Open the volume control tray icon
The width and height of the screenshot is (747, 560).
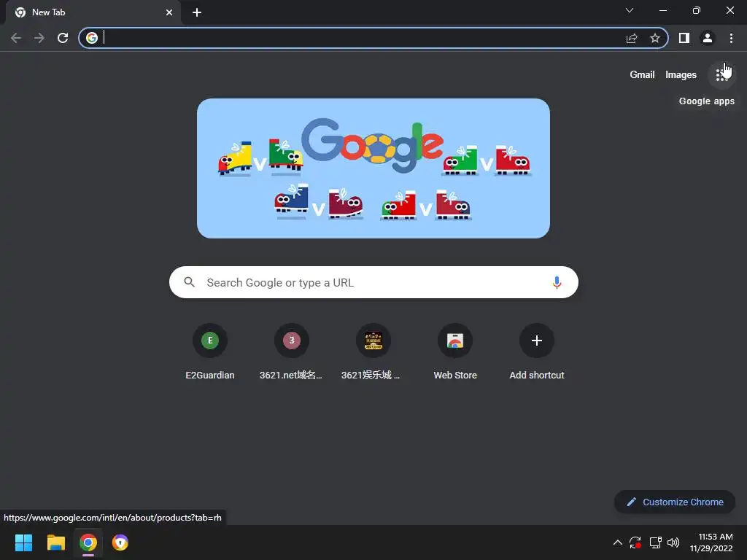673,542
